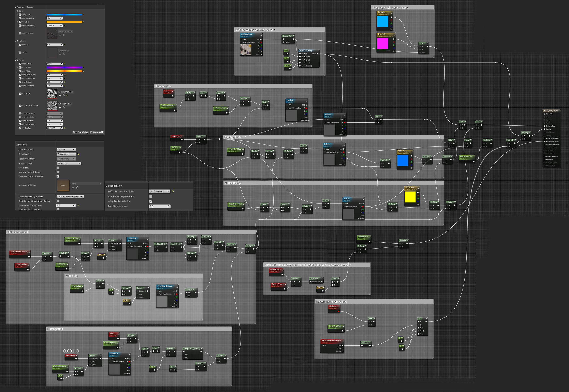Viewport: 569px width, 392px height.
Task: Enable the OriginalTexture parameter checkbox
Action: (20, 33)
